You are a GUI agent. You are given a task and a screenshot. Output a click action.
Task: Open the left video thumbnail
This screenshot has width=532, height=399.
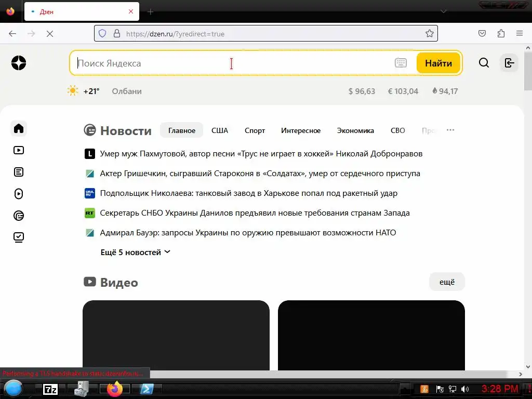(176, 335)
